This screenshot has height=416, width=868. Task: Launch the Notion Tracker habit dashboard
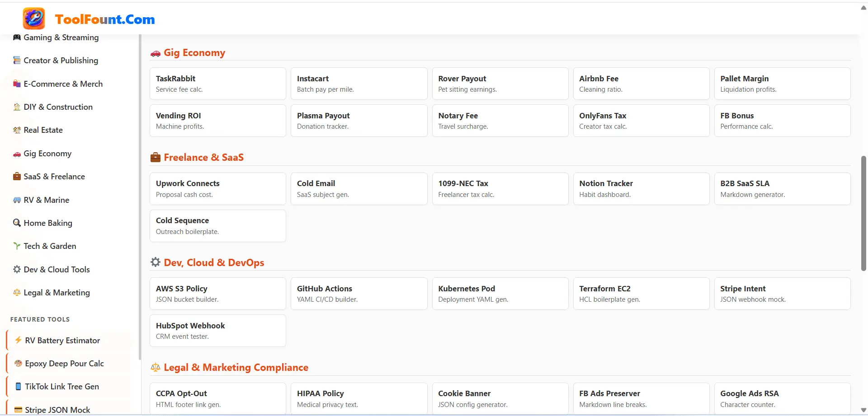[x=641, y=189]
